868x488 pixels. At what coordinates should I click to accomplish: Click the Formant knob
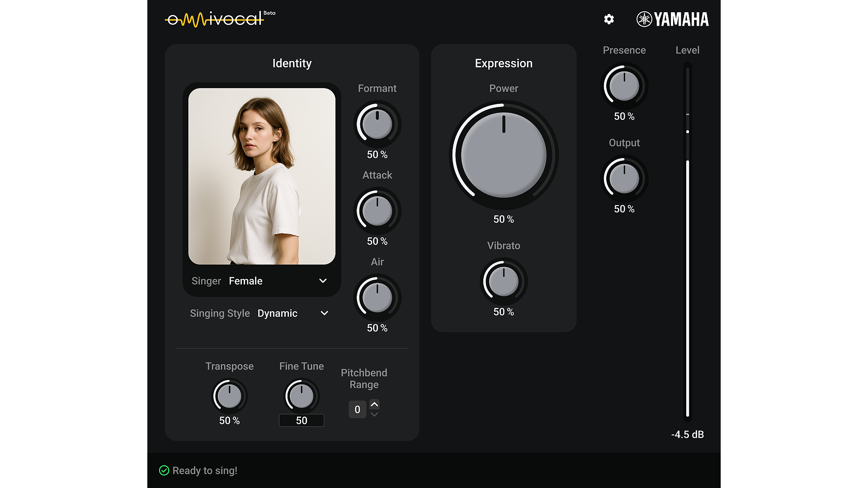[377, 124]
